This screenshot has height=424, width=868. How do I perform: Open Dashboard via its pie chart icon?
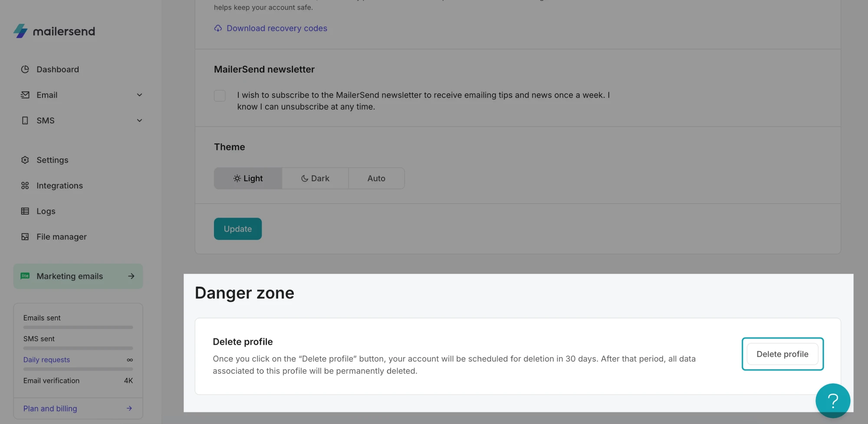click(25, 69)
